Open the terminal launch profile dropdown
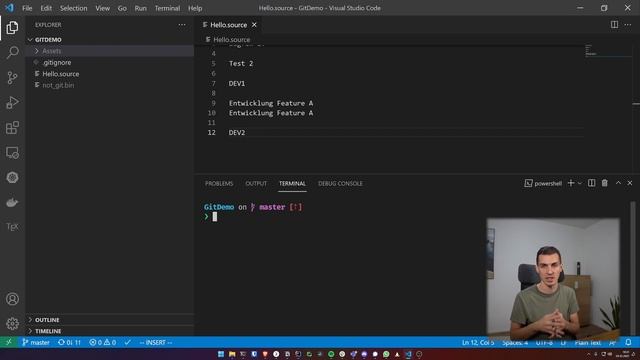 click(580, 183)
